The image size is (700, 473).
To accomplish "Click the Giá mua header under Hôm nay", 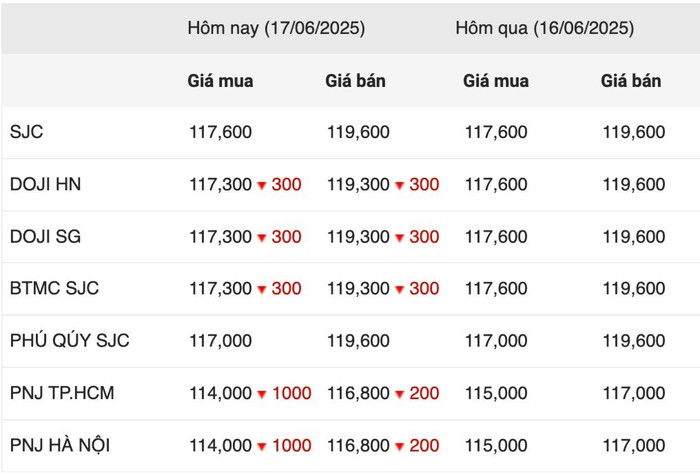I will pos(221,81).
